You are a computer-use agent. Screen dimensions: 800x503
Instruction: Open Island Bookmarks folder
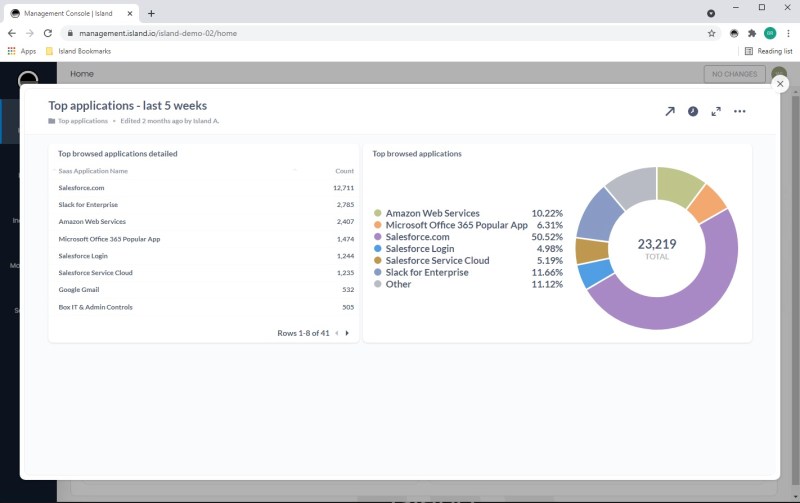(x=78, y=51)
